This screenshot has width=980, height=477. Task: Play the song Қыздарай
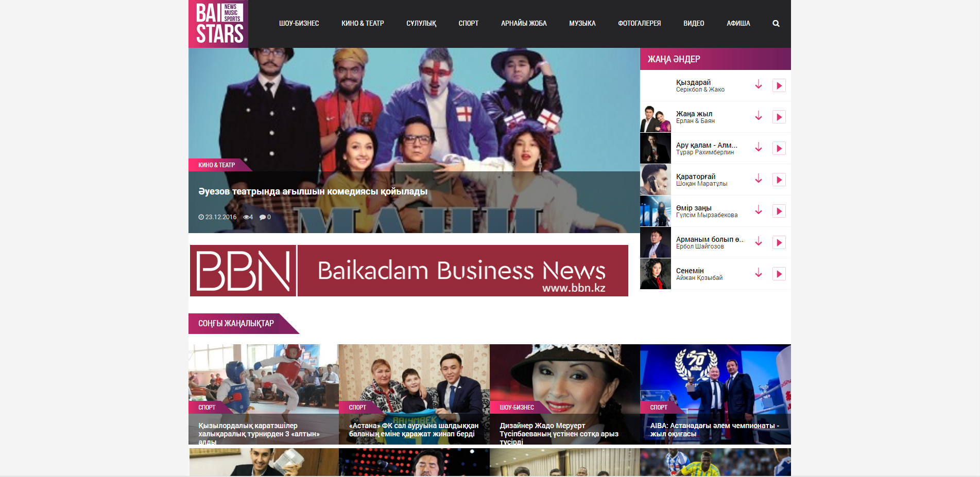tap(779, 86)
